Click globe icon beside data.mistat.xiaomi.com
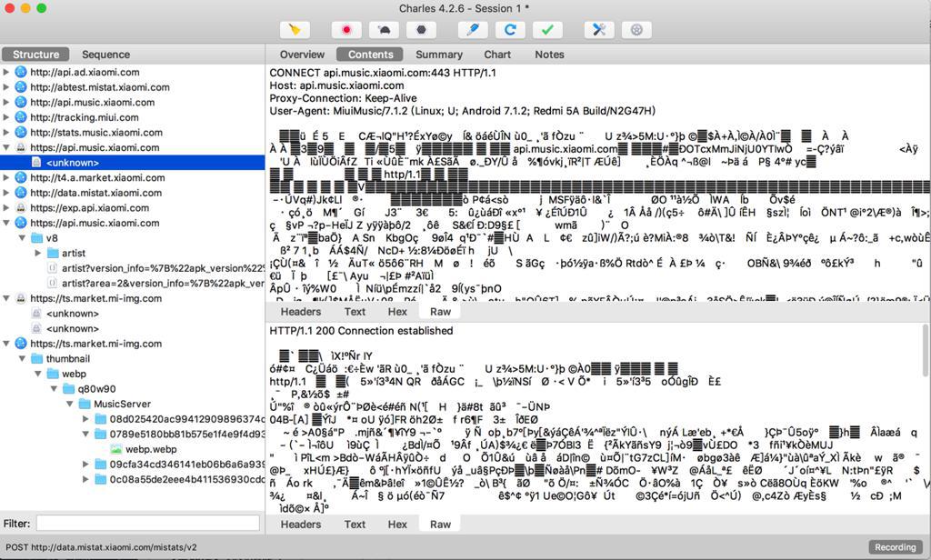 click(21, 193)
